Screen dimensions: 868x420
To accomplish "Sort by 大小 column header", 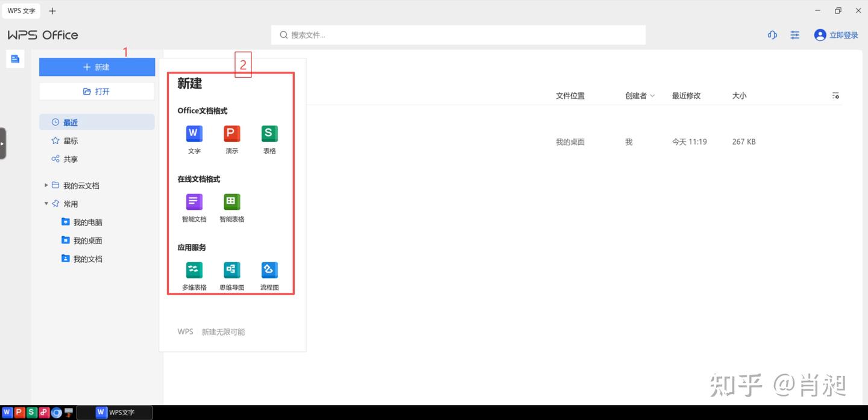I will (x=739, y=95).
